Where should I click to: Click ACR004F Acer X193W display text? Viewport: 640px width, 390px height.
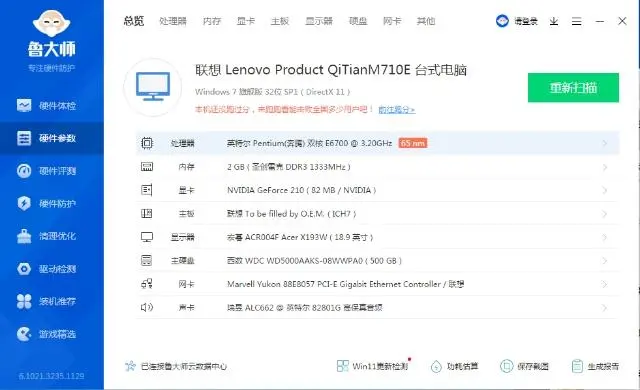[300, 237]
